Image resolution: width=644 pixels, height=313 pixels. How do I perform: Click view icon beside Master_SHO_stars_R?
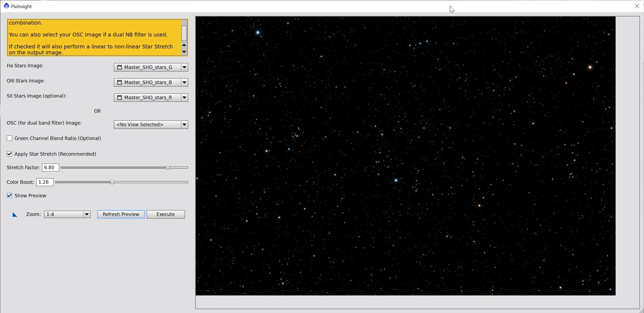[119, 98]
